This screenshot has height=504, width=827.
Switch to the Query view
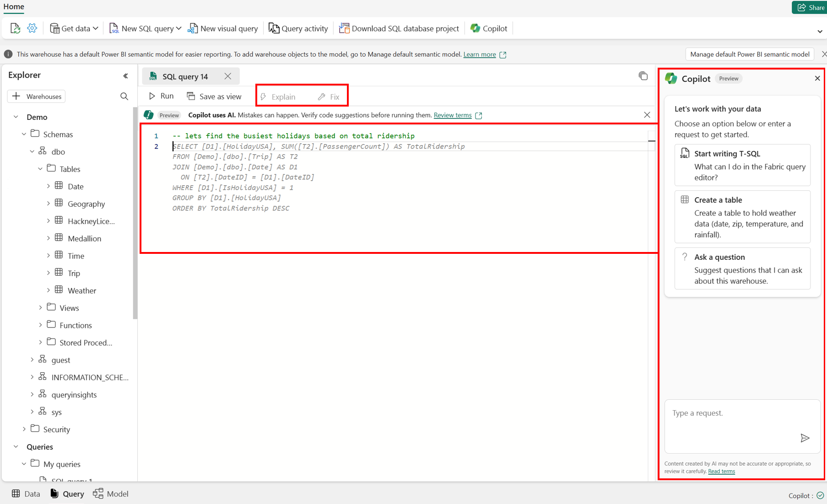click(x=67, y=494)
